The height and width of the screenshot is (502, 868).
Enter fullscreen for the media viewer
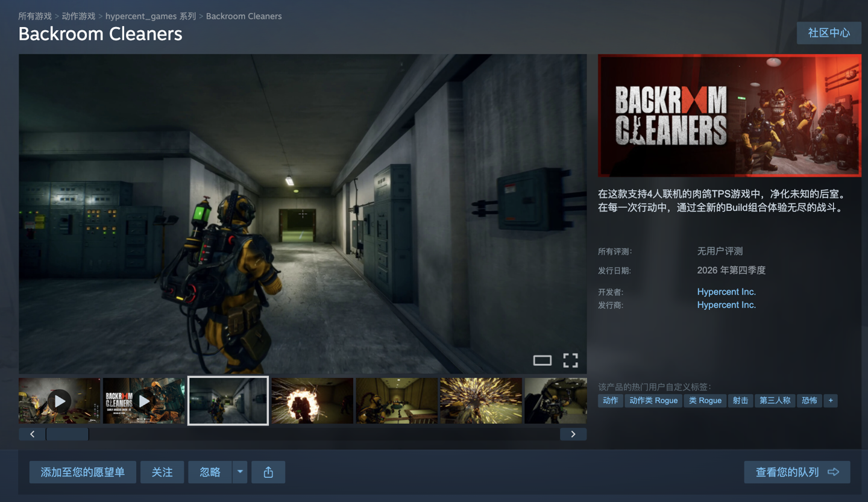pyautogui.click(x=570, y=360)
